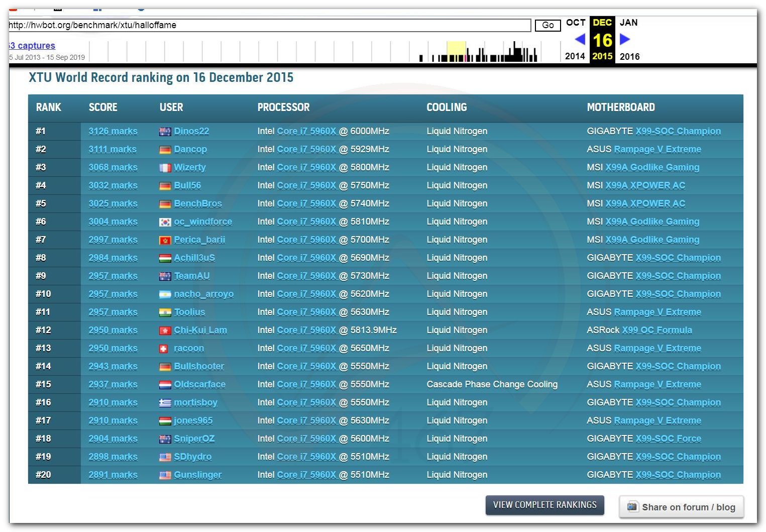Open Perica_barii user profile link
The width and height of the screenshot is (766, 532).
coord(199,240)
